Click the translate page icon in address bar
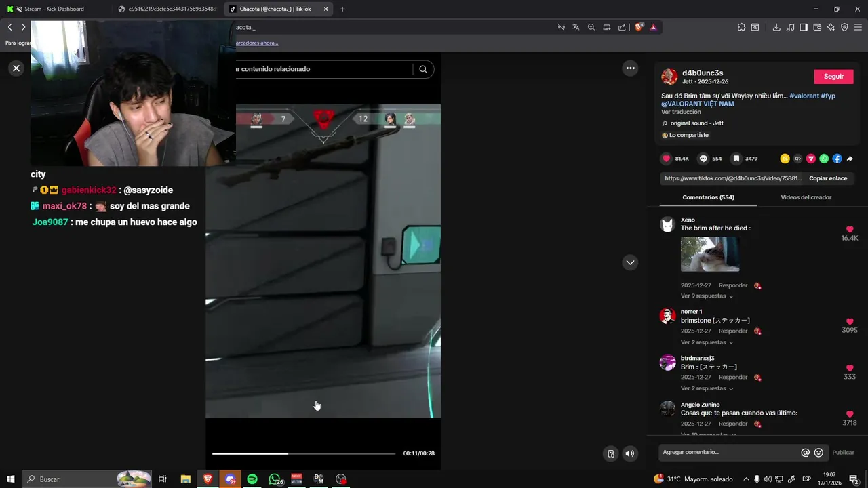This screenshot has height=488, width=868. point(576,27)
